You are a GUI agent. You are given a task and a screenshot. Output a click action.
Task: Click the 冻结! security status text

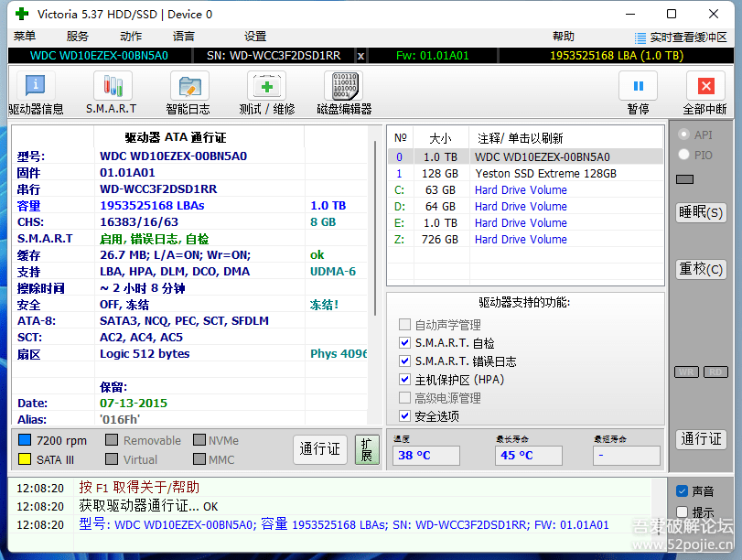(x=324, y=305)
